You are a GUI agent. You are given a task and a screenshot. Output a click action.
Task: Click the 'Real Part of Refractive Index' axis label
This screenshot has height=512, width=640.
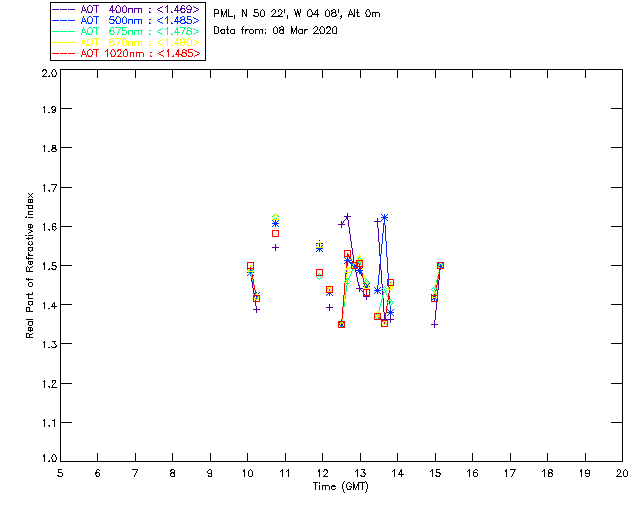click(32, 264)
